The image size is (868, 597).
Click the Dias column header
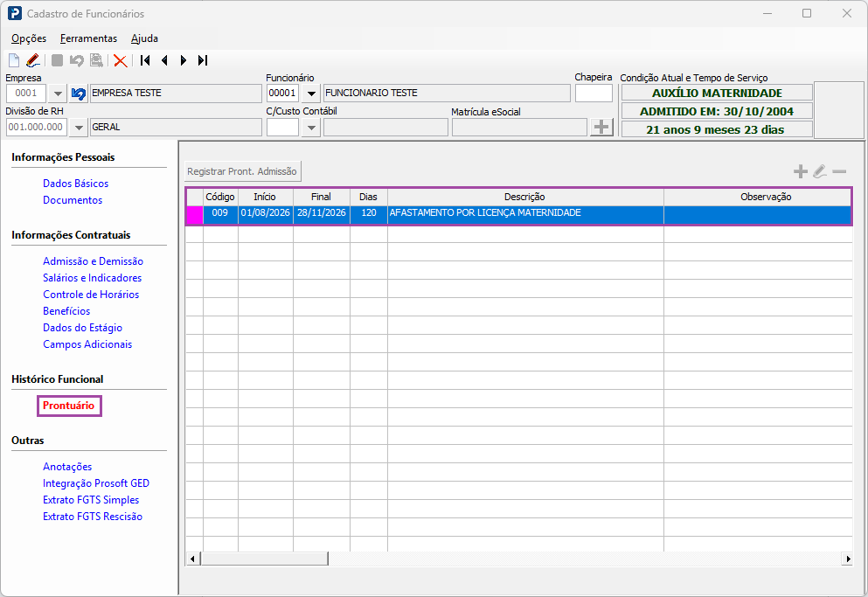pos(368,198)
